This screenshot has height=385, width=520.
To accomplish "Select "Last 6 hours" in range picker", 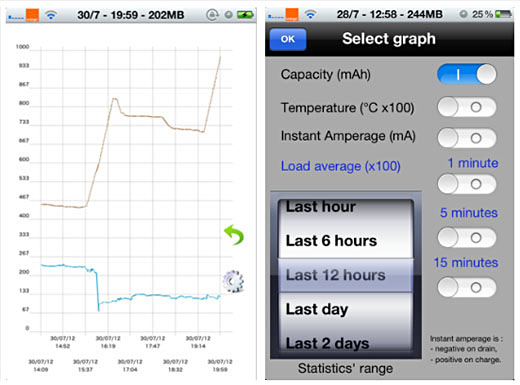I will [x=346, y=241].
